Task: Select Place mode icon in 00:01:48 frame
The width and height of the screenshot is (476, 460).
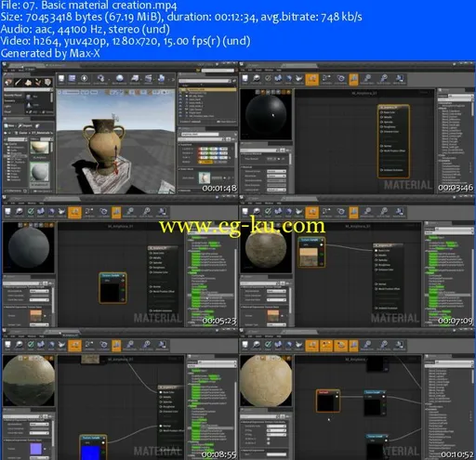Action: tap(8, 82)
